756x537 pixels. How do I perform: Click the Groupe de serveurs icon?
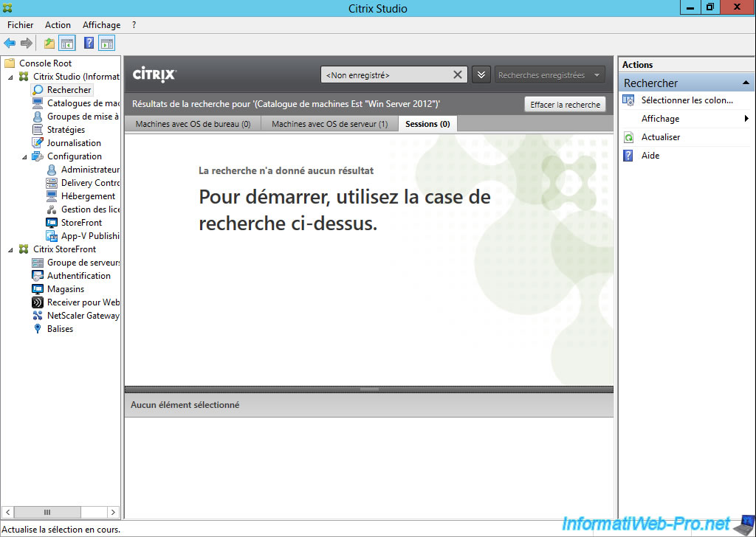pyautogui.click(x=38, y=263)
